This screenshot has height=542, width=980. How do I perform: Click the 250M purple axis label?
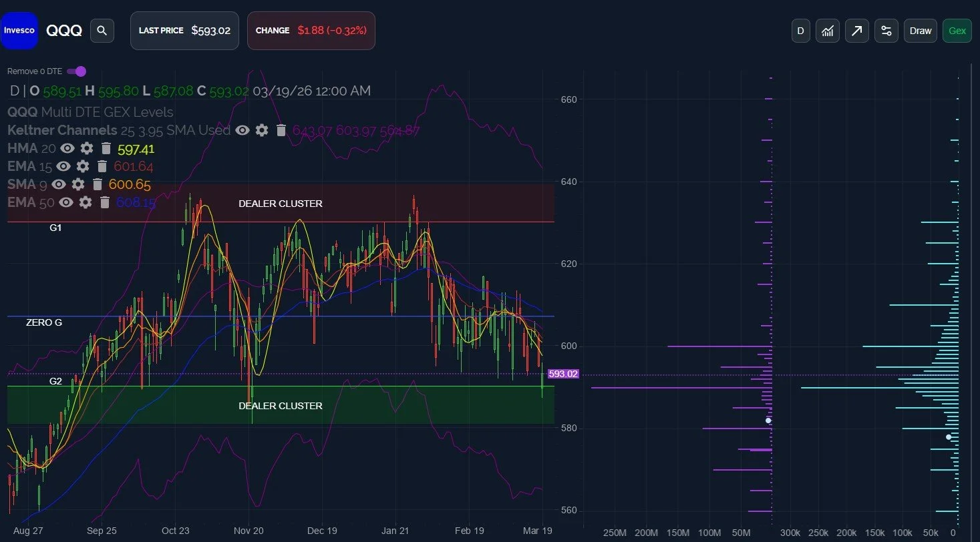click(615, 533)
